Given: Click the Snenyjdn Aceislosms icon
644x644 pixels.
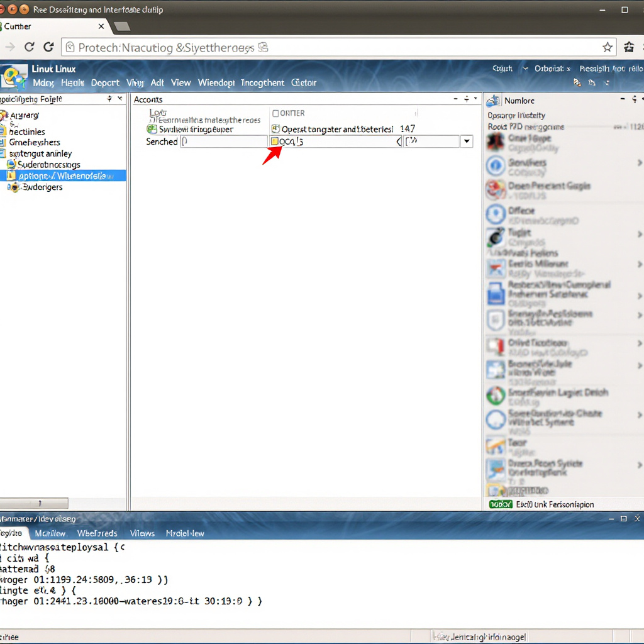Looking at the screenshot, I should (496, 320).
